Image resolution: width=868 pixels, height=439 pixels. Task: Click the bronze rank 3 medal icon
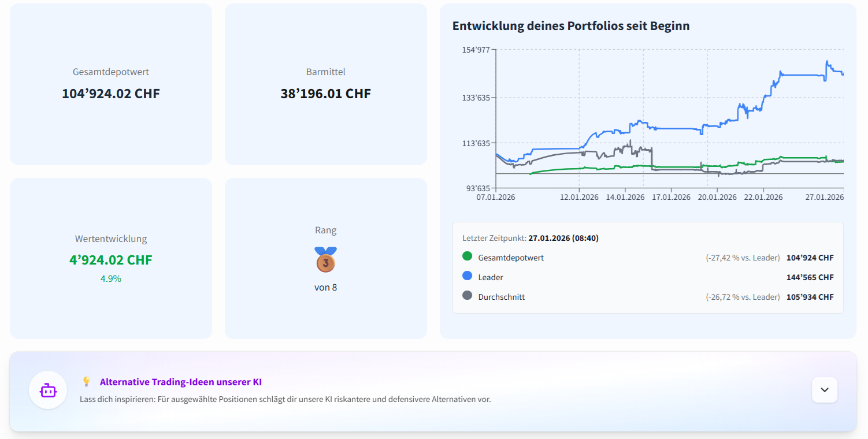tap(325, 261)
